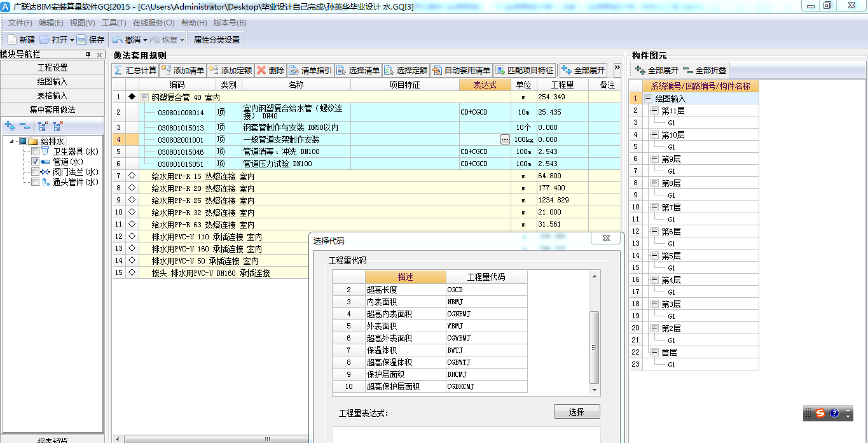Image resolution: width=868 pixels, height=443 pixels.
Task: Click the 打开 (open file) icon
Action: [44, 39]
